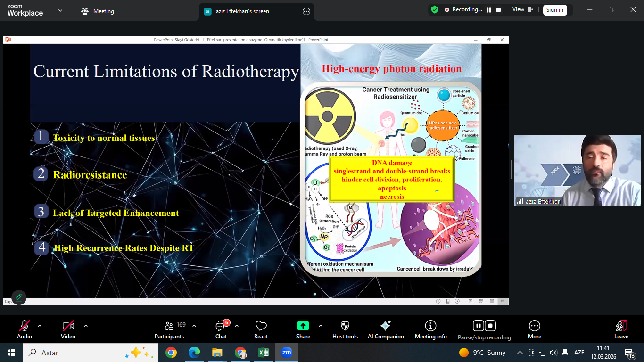
Task: Stop the recording in bottom toolbar
Action: 490,326
